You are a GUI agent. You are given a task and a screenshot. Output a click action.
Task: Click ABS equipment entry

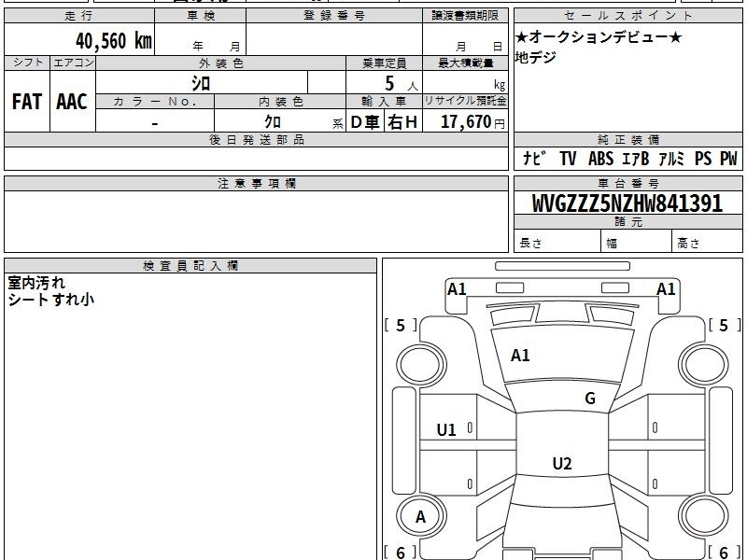pyautogui.click(x=600, y=158)
